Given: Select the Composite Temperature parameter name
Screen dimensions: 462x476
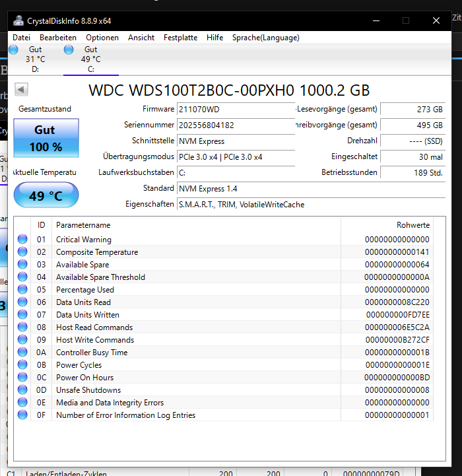Looking at the screenshot, I should [x=97, y=252].
